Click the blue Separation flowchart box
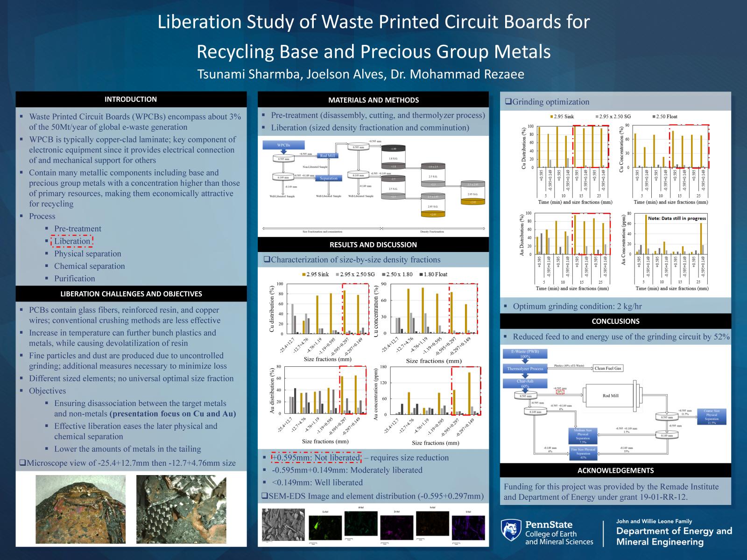The height and width of the screenshot is (560, 747). pyautogui.click(x=329, y=178)
